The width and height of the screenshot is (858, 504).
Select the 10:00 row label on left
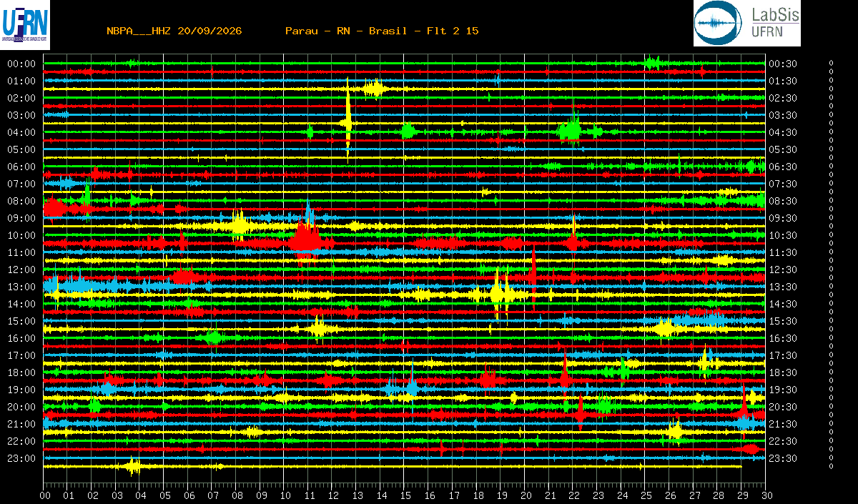click(21, 236)
